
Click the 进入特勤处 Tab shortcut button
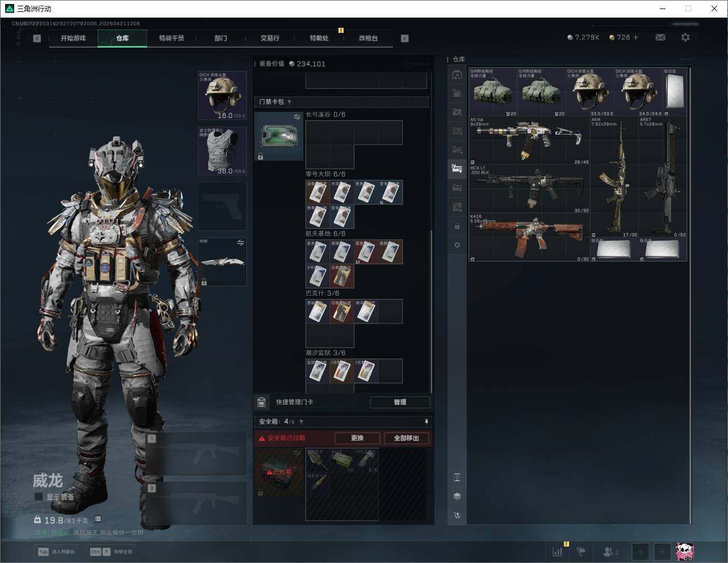click(x=56, y=551)
